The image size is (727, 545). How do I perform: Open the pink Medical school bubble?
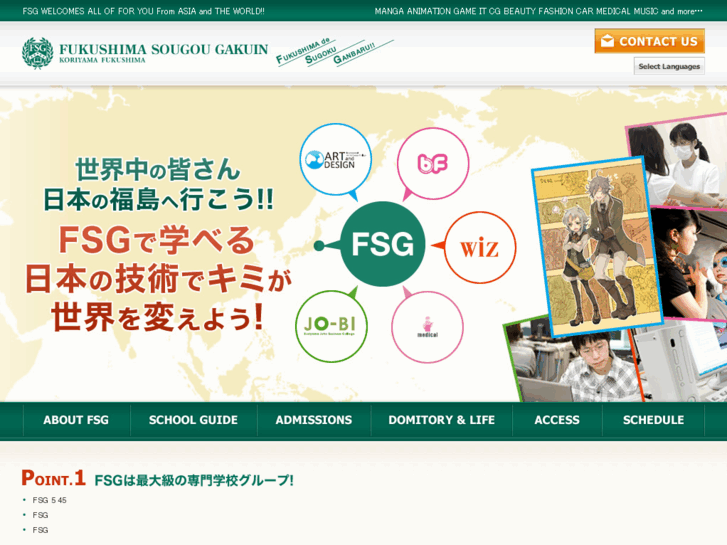427,327
